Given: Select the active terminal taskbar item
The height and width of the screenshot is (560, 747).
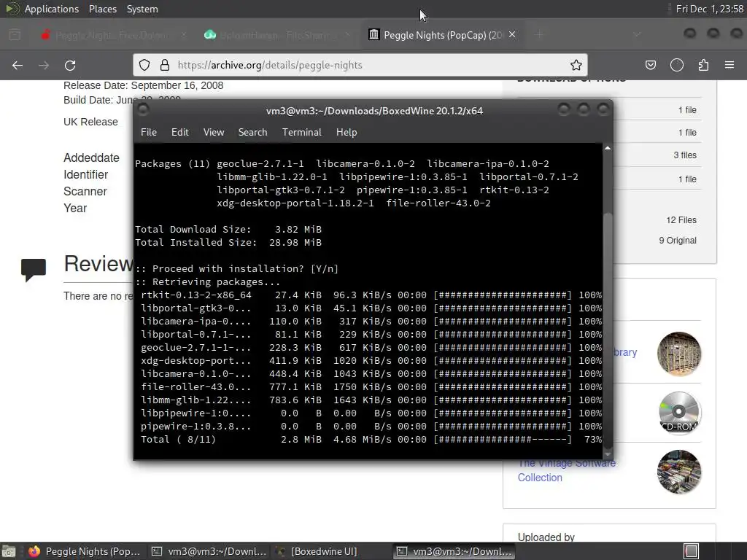Looking at the screenshot, I should 454,551.
